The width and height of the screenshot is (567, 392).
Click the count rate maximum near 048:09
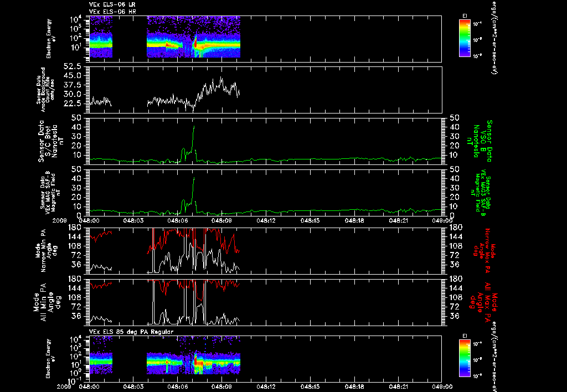click(221, 78)
